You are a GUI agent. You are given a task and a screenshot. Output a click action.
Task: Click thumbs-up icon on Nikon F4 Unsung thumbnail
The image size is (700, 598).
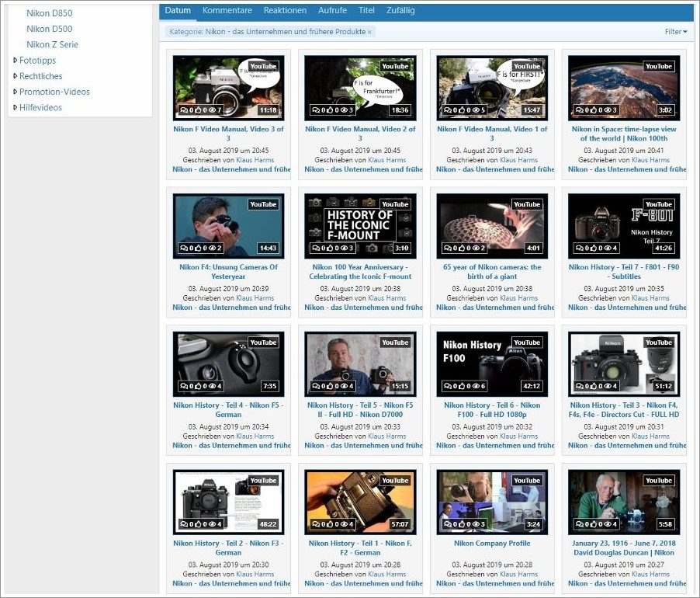pyautogui.click(x=198, y=248)
